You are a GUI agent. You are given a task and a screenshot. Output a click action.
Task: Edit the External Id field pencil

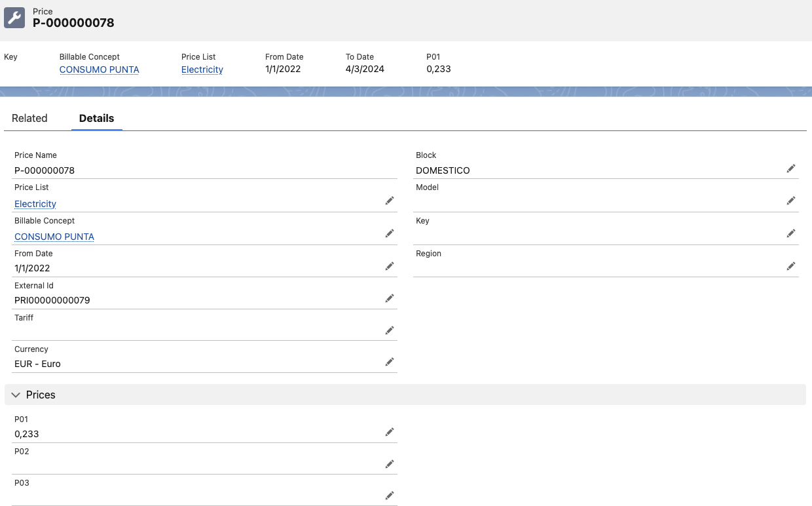click(x=390, y=298)
